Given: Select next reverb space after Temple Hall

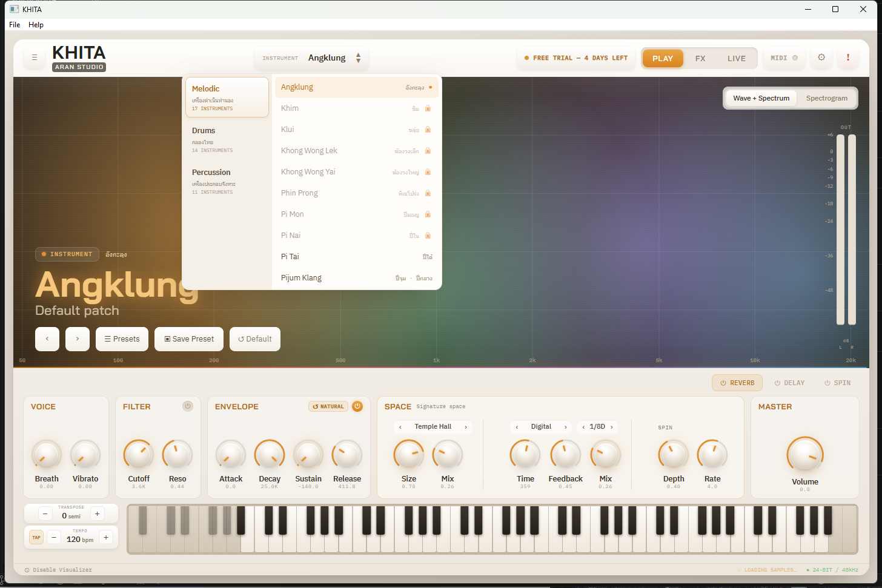Looking at the screenshot, I should (x=466, y=427).
